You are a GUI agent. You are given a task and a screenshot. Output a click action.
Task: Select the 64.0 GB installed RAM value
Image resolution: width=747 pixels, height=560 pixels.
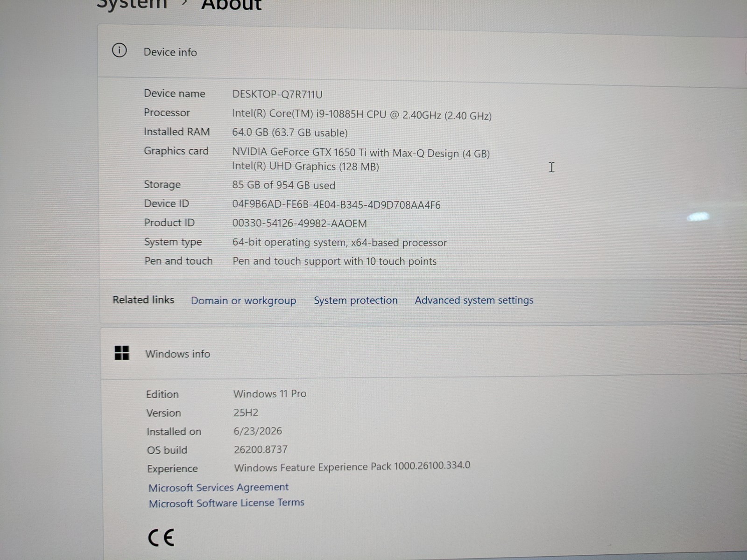[x=290, y=133]
